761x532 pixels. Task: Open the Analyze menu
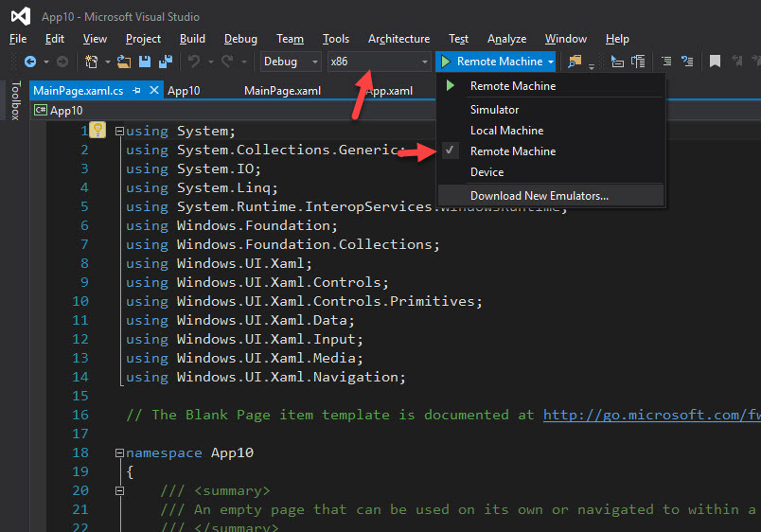pyautogui.click(x=506, y=39)
